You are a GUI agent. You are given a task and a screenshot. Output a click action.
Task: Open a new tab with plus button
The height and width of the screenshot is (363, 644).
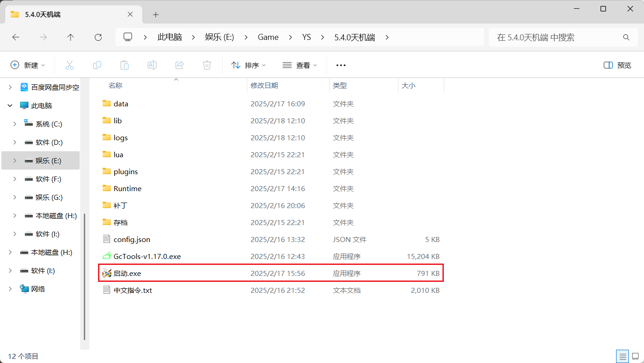[x=156, y=15]
